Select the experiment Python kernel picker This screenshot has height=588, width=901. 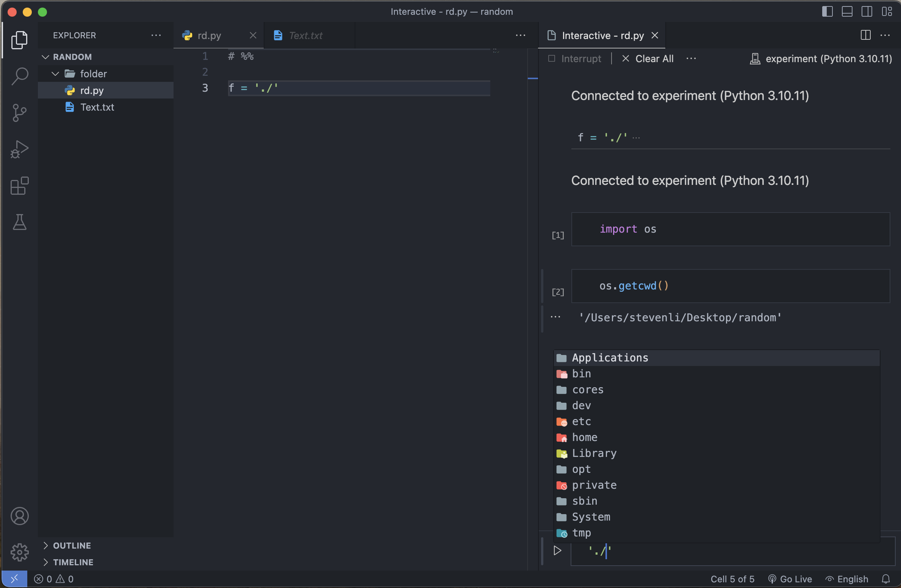pos(821,59)
